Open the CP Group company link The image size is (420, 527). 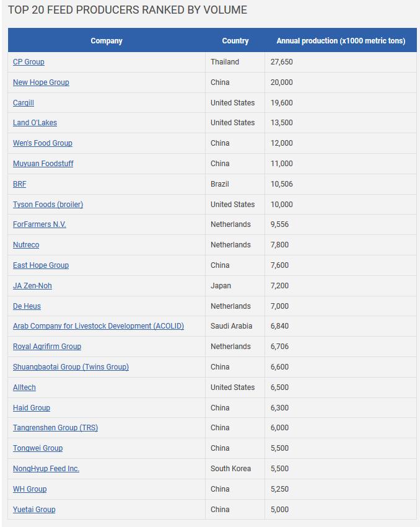[x=28, y=62]
